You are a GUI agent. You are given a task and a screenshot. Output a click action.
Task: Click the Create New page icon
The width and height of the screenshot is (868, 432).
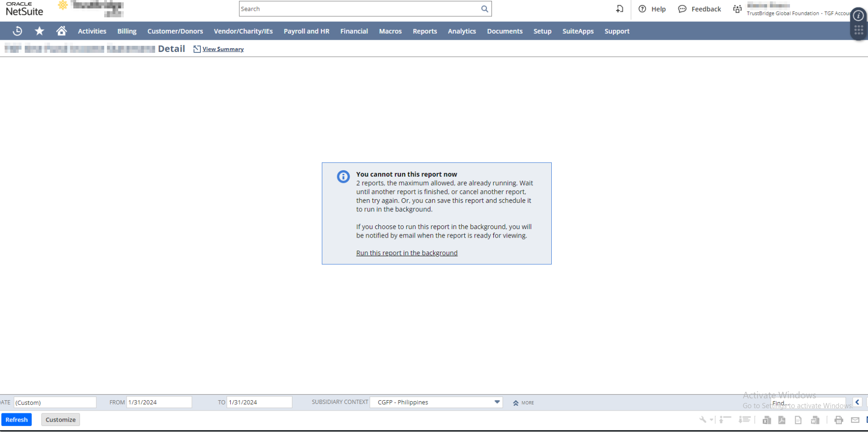(x=619, y=9)
